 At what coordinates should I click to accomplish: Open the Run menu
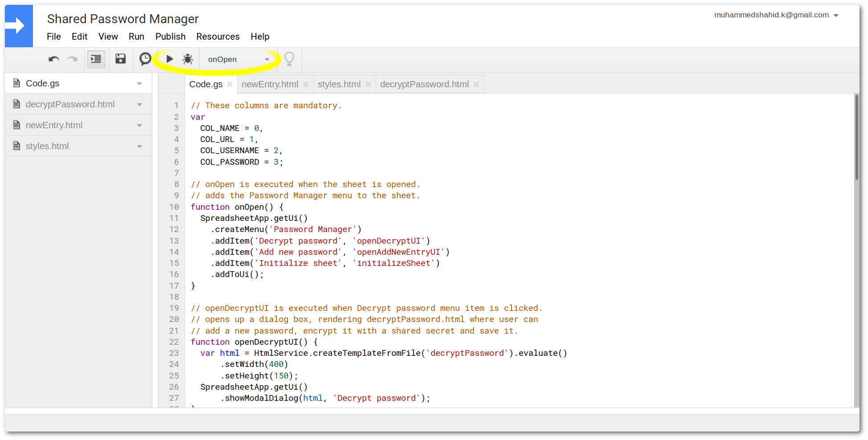pos(137,37)
